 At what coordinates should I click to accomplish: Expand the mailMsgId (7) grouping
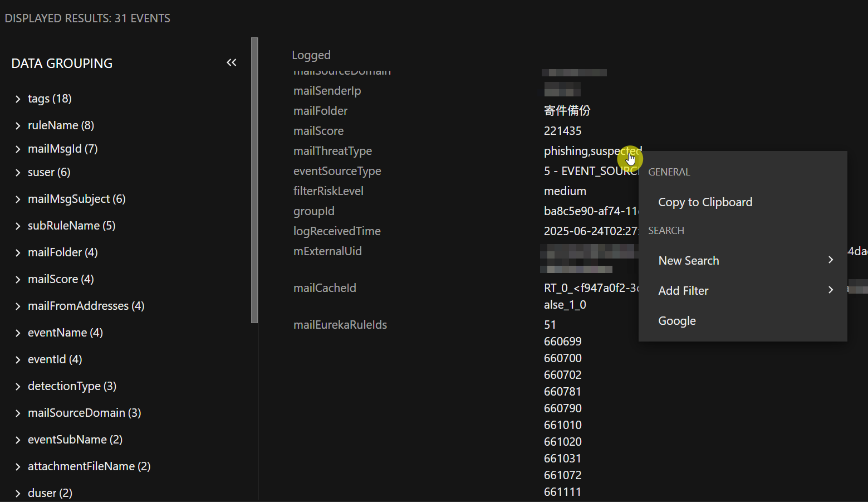pos(18,149)
